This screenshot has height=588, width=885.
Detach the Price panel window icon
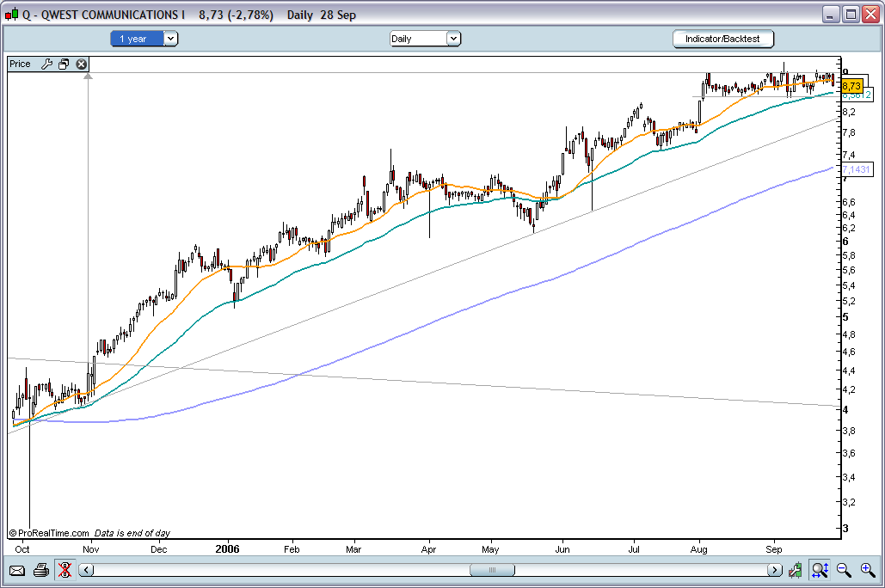[64, 64]
